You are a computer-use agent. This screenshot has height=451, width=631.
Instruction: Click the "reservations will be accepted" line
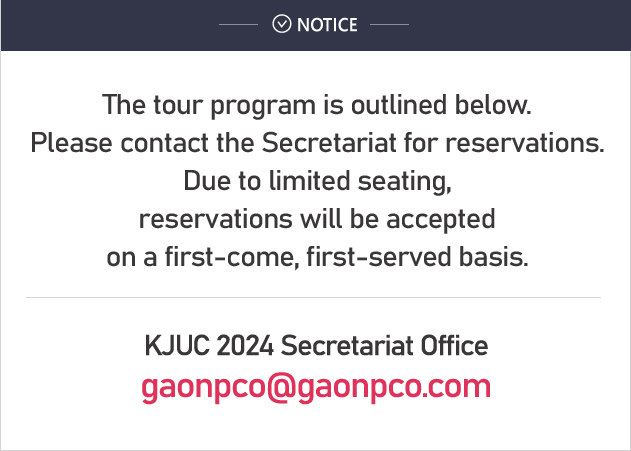(317, 220)
